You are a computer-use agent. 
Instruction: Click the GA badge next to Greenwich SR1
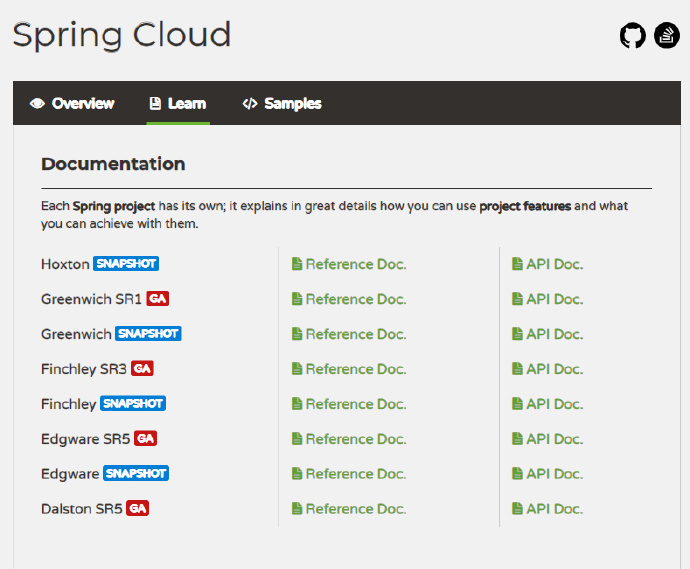pos(158,299)
